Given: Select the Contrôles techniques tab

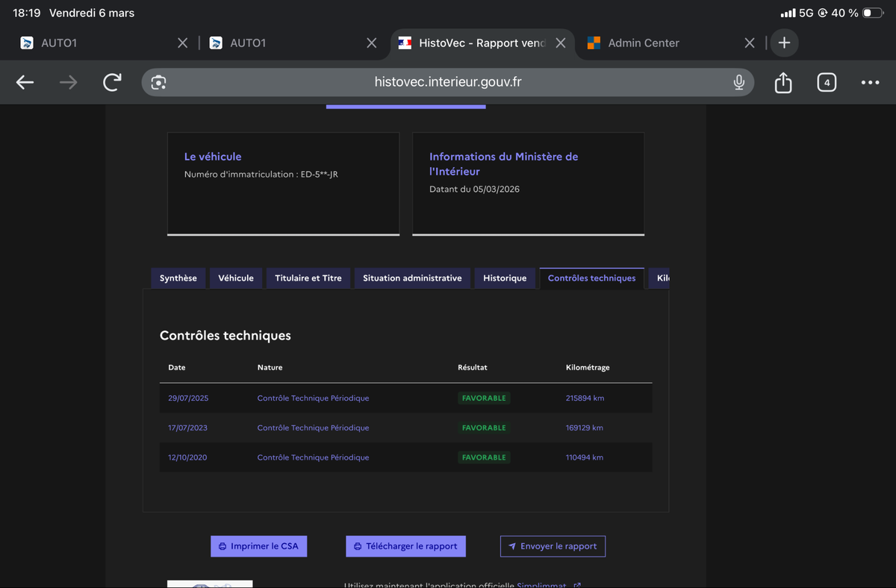Looking at the screenshot, I should point(592,278).
